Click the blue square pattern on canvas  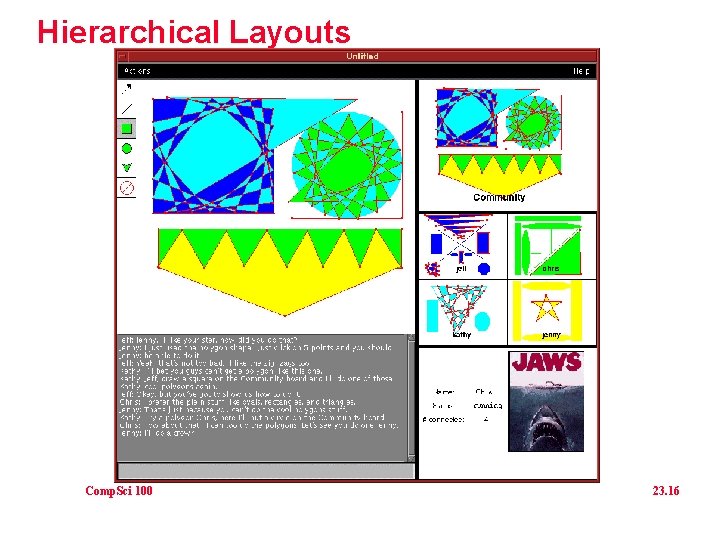click(214, 156)
